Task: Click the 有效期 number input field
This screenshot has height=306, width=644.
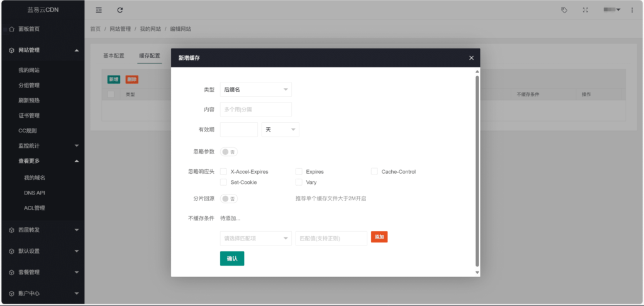Action: [x=239, y=130]
